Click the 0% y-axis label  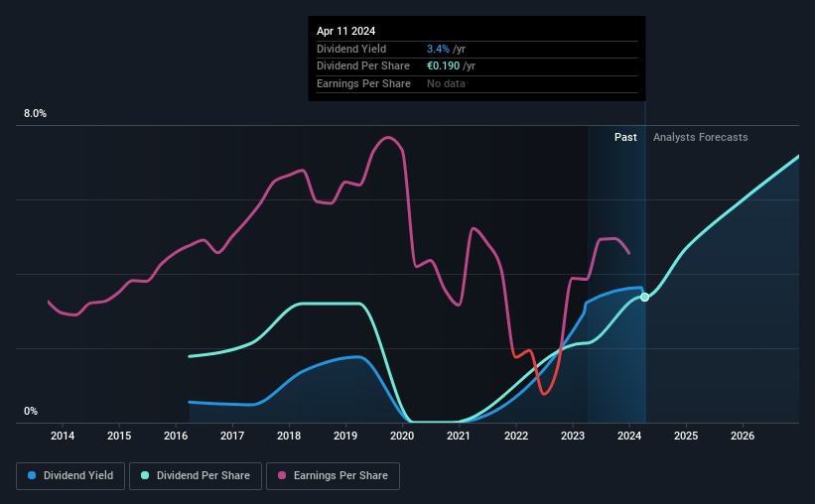click(31, 412)
